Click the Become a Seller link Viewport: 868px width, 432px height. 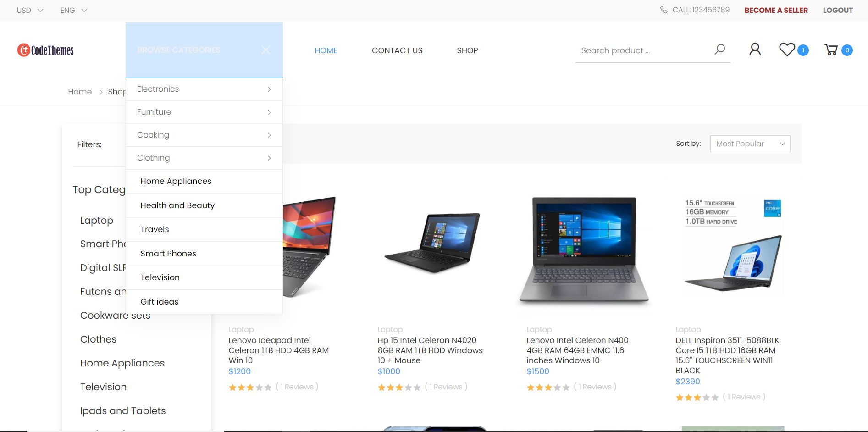point(776,10)
